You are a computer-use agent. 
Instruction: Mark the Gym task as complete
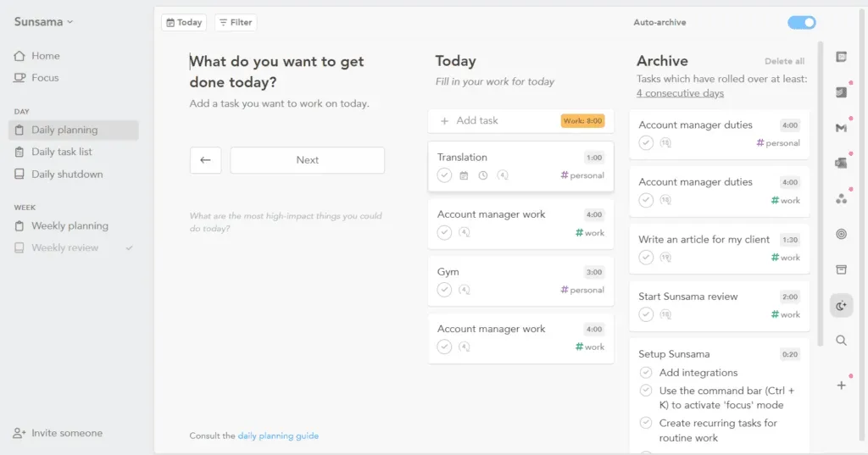444,290
